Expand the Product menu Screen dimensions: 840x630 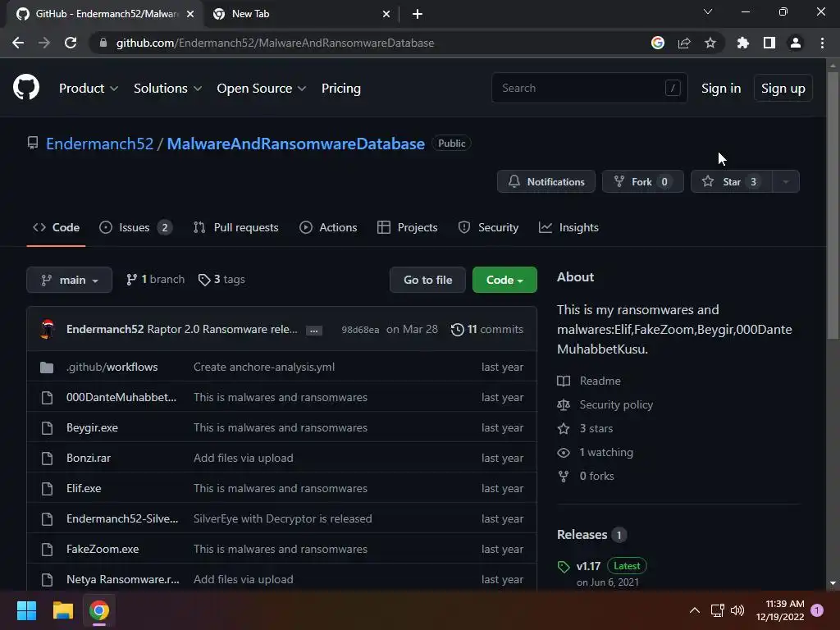(89, 89)
